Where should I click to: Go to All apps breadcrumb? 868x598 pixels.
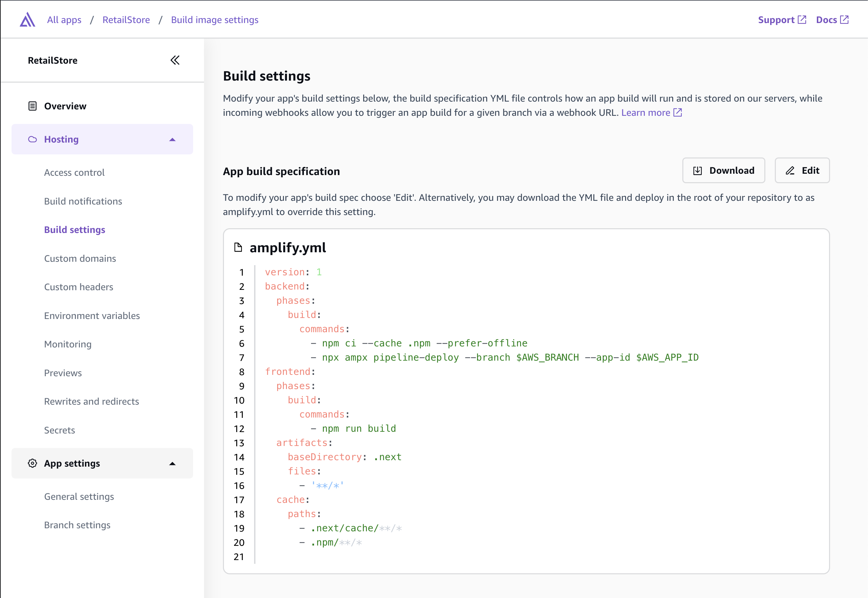tap(64, 20)
